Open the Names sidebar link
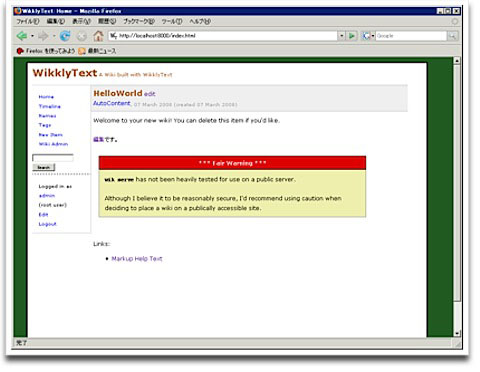The width and height of the screenshot is (480, 372). [x=47, y=116]
